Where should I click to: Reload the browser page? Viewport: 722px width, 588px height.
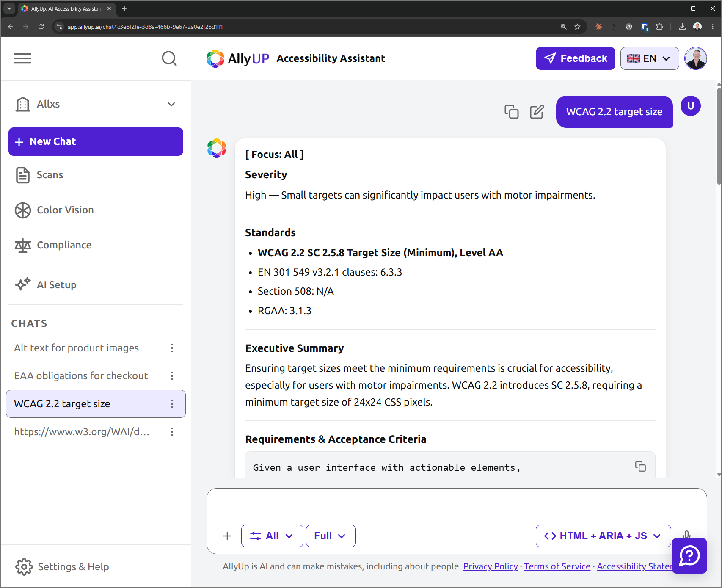coord(41,27)
